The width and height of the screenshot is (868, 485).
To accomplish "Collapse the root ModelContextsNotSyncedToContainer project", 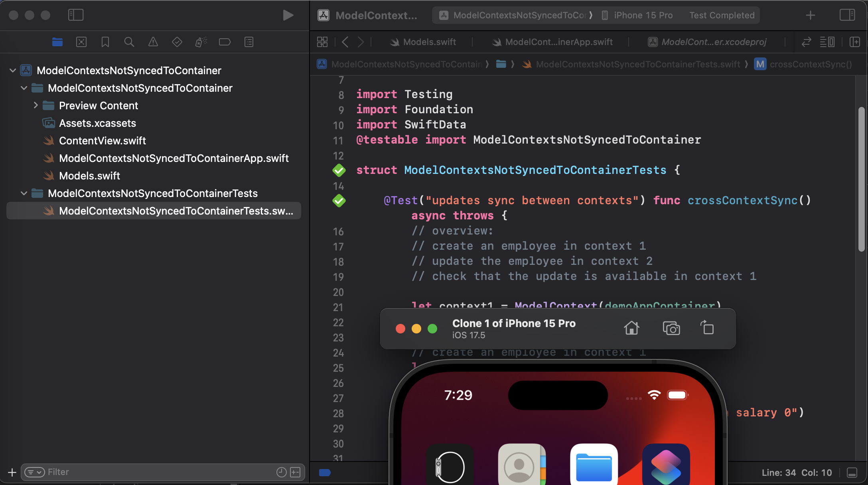I will (13, 71).
